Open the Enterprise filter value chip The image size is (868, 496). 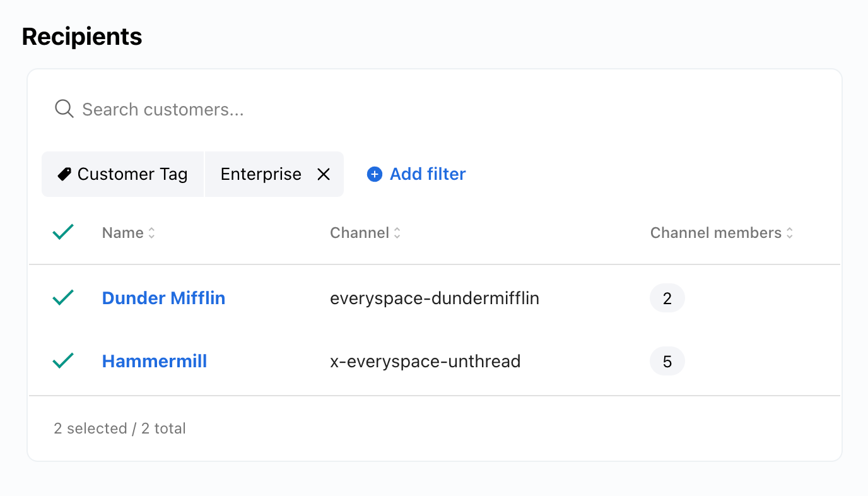pos(261,174)
